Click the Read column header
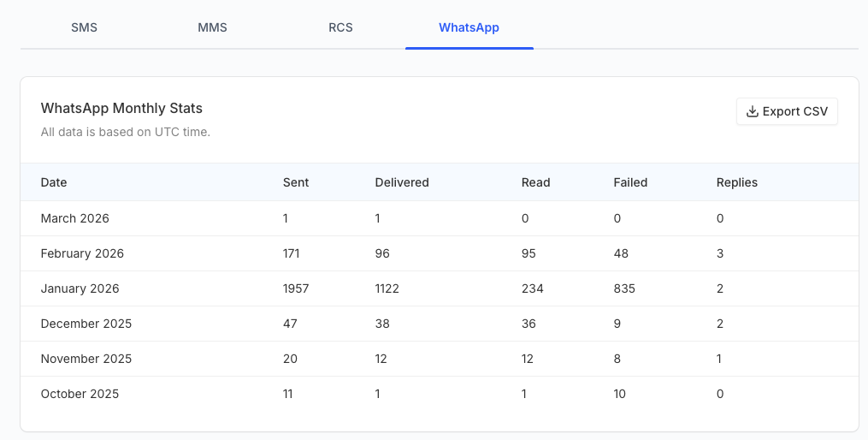This screenshot has height=440, width=868. coord(536,182)
